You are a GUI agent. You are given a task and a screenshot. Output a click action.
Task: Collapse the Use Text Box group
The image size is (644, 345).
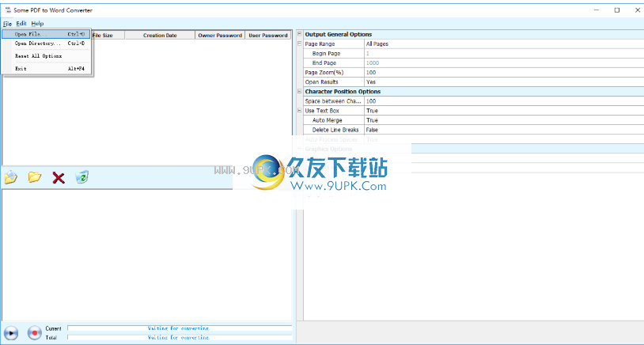click(x=299, y=111)
